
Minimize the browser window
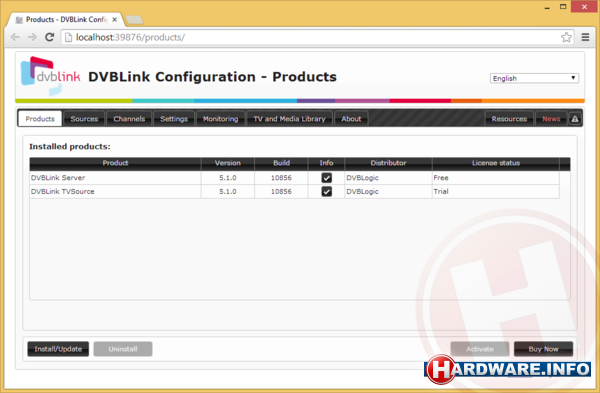[x=547, y=7]
